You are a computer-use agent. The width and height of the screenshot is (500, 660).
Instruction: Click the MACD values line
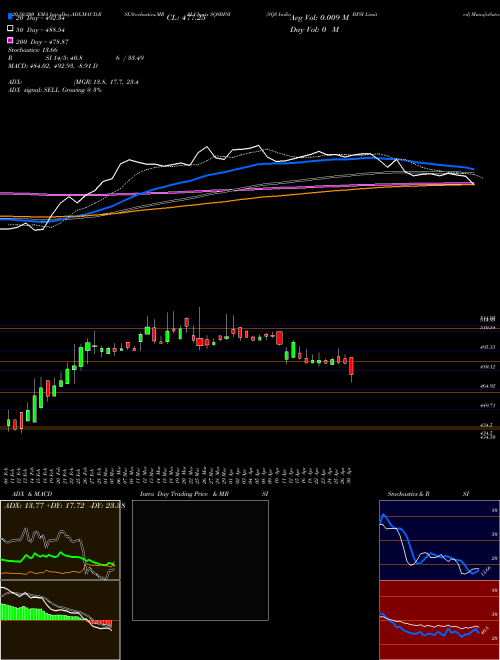pyautogui.click(x=53, y=66)
